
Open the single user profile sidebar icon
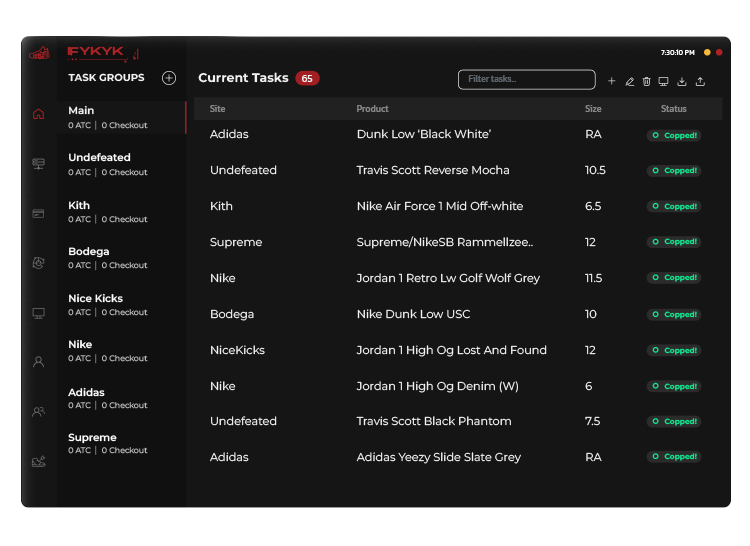coord(39,362)
